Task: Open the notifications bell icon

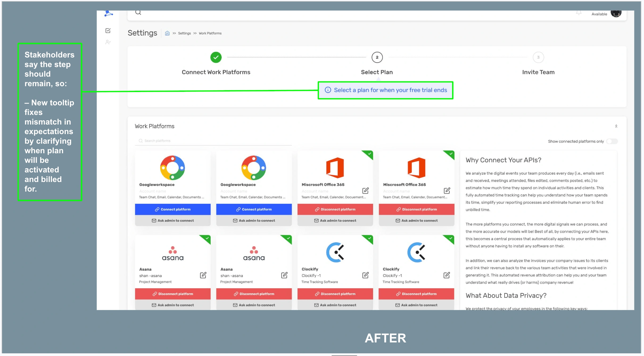Action: click(x=579, y=13)
